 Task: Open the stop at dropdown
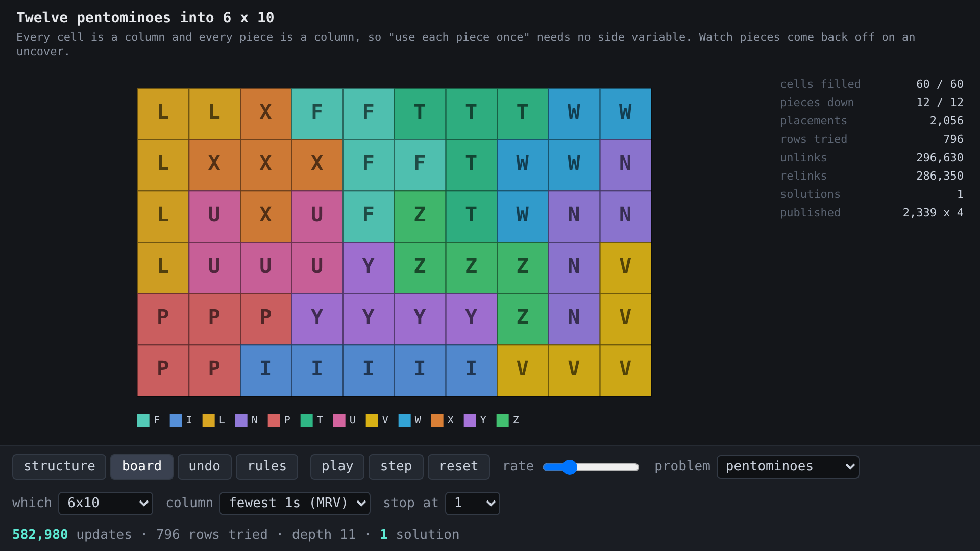(473, 503)
